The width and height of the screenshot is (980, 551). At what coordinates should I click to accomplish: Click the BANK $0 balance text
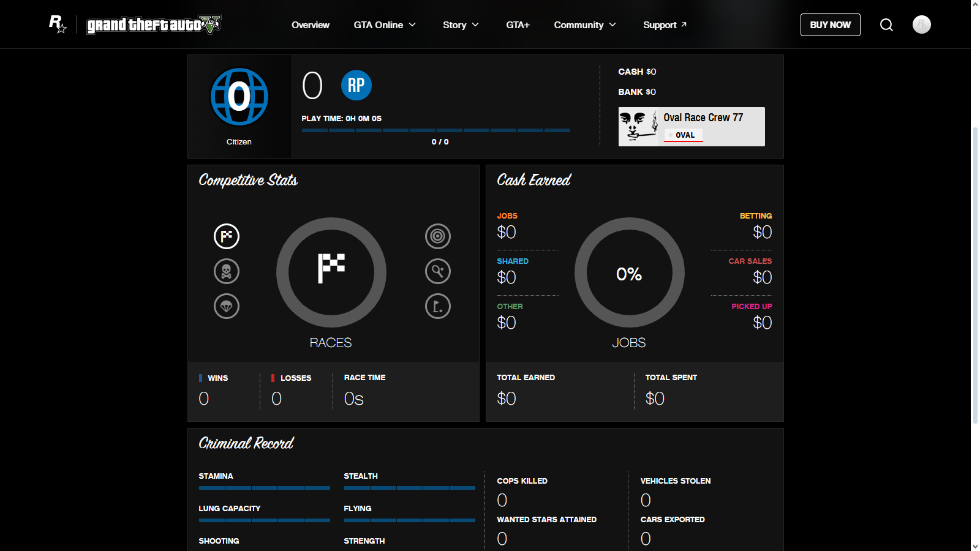point(637,92)
